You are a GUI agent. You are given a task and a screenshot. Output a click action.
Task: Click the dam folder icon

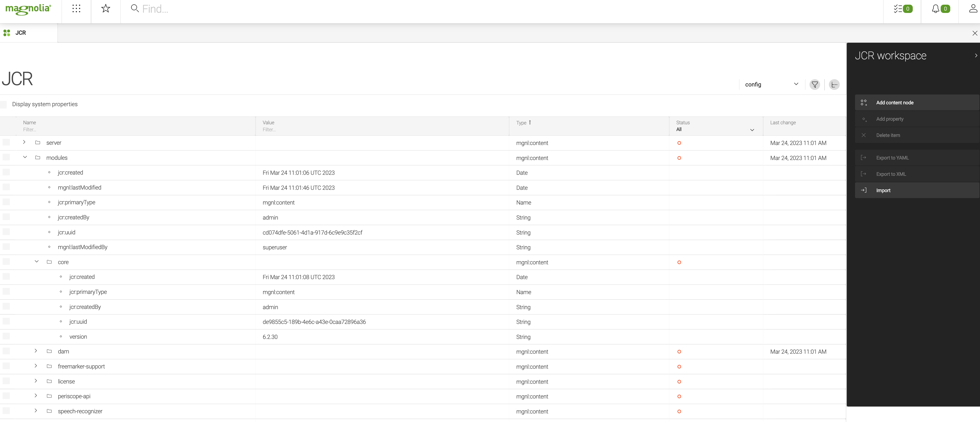[x=49, y=351]
